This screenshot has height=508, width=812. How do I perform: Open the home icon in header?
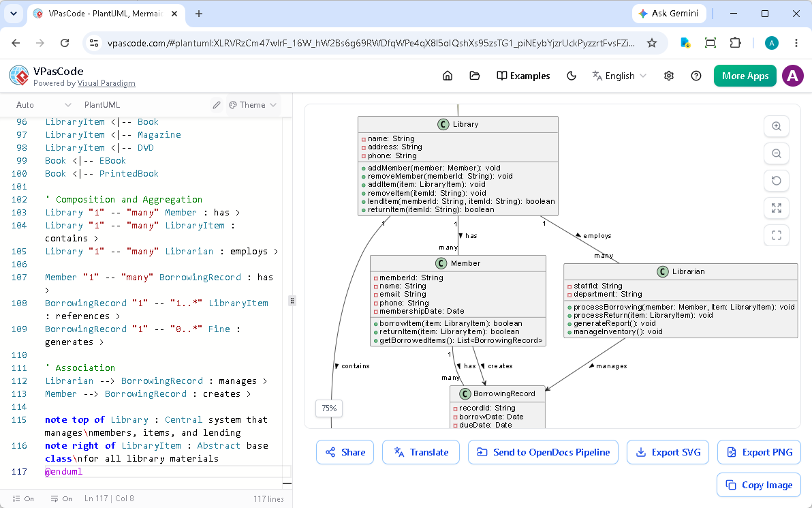pos(448,76)
